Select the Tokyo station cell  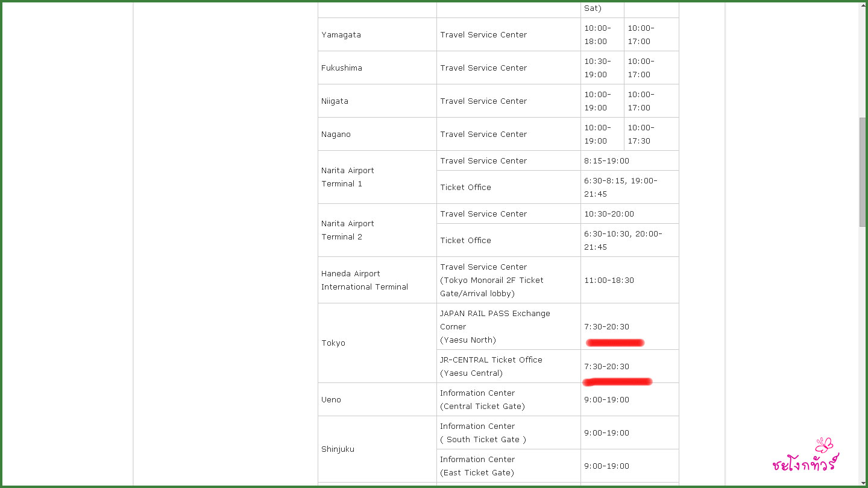[x=377, y=343]
